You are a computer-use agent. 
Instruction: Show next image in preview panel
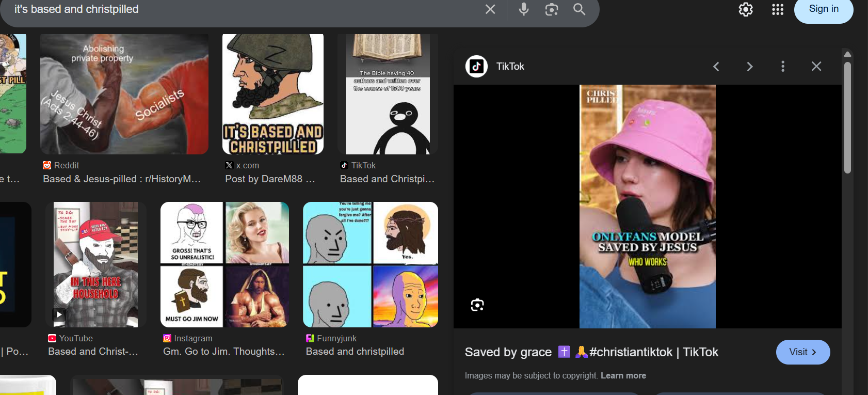[750, 67]
